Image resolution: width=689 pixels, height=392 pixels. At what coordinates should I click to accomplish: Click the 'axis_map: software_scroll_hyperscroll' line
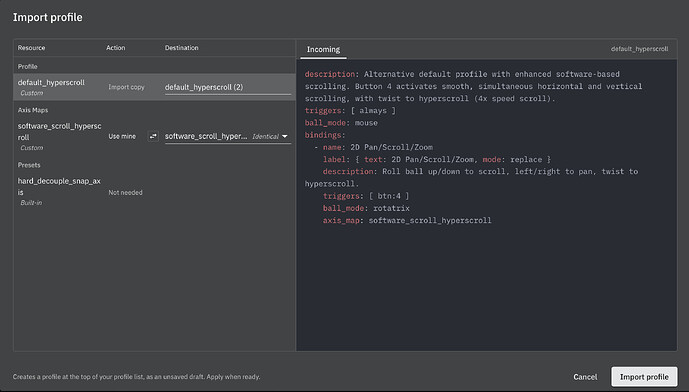(407, 220)
